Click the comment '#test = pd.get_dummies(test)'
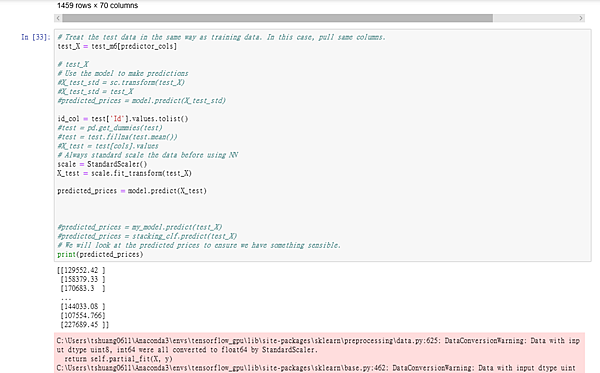This screenshot has height=373, width=600. (x=110, y=128)
